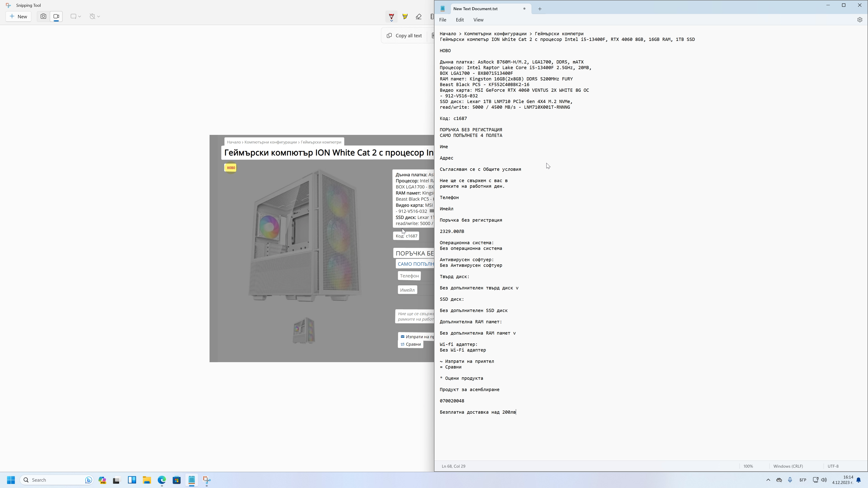
Task: Click the 'Безплатна доставка над 200лв' line
Action: coord(478,412)
